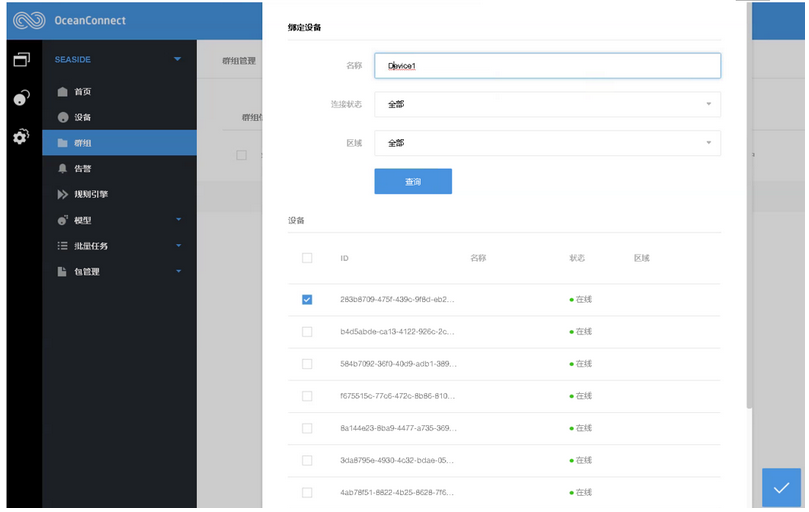Image resolution: width=809 pixels, height=512 pixels.
Task: Open the 连接状态 dropdown
Action: pyautogui.click(x=547, y=104)
